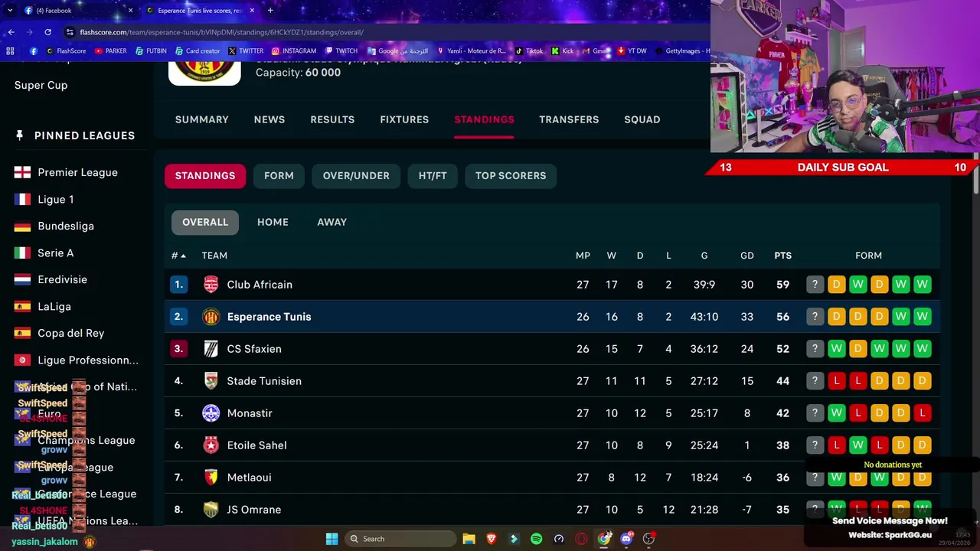Viewport: 980px width, 551px height.
Task: Click the Monastir team crest
Action: pos(211,413)
